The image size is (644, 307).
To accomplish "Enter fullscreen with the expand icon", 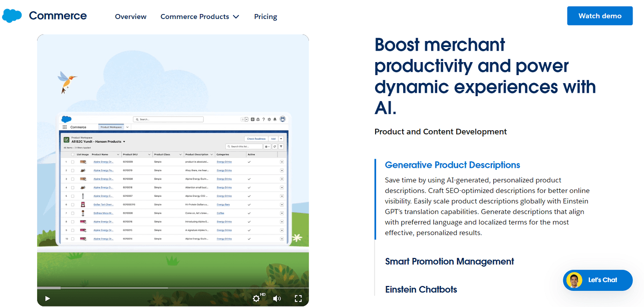I will click(x=298, y=298).
